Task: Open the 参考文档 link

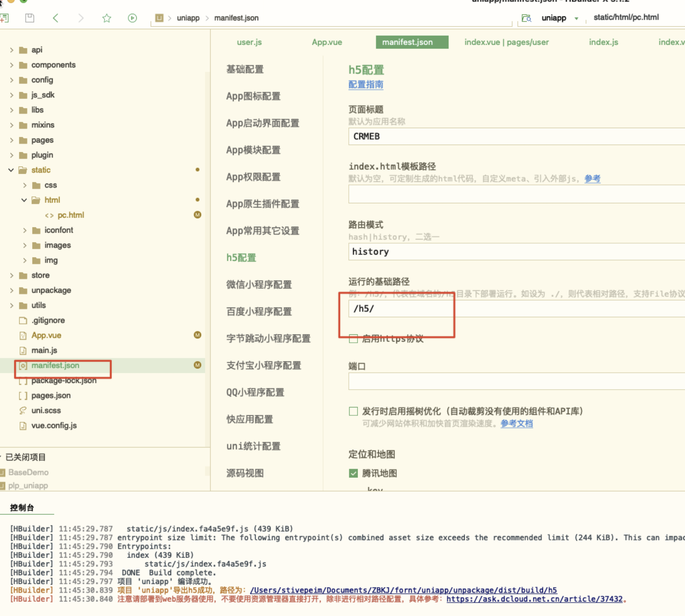Action: (x=517, y=423)
